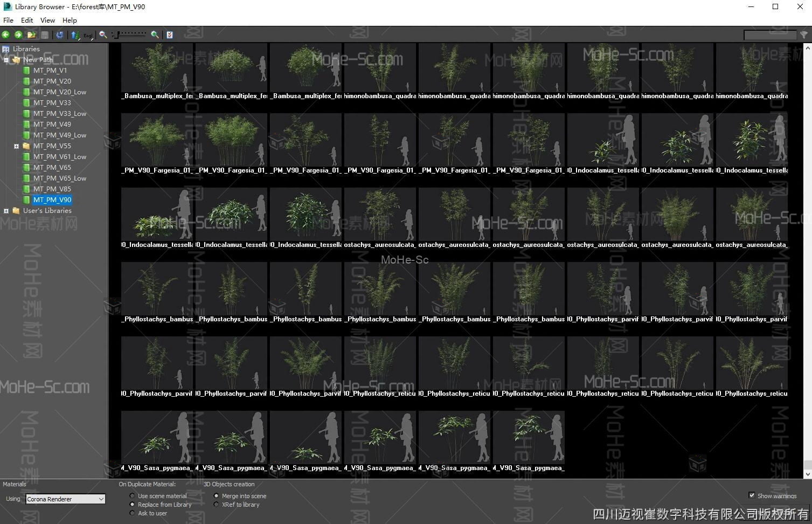Open the Using renderer dropdown
Image resolution: width=812 pixels, height=524 pixels.
[x=101, y=499]
